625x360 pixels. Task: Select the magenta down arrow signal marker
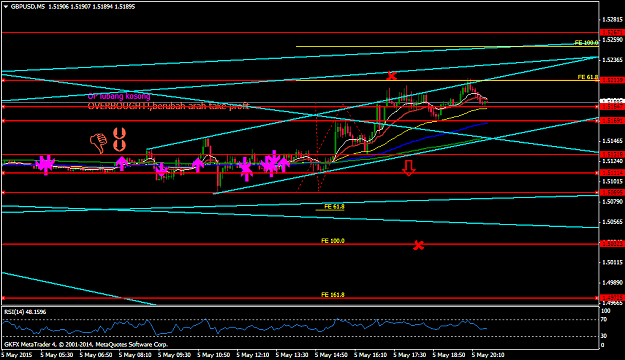(x=161, y=170)
